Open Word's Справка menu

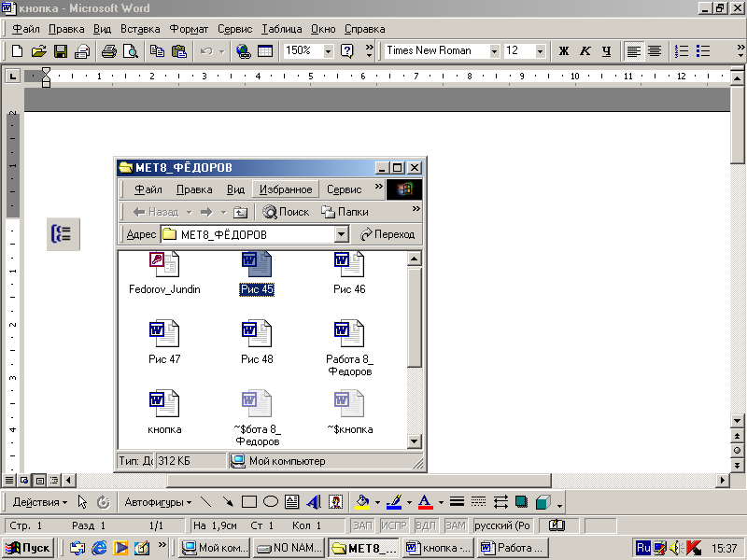364,29
